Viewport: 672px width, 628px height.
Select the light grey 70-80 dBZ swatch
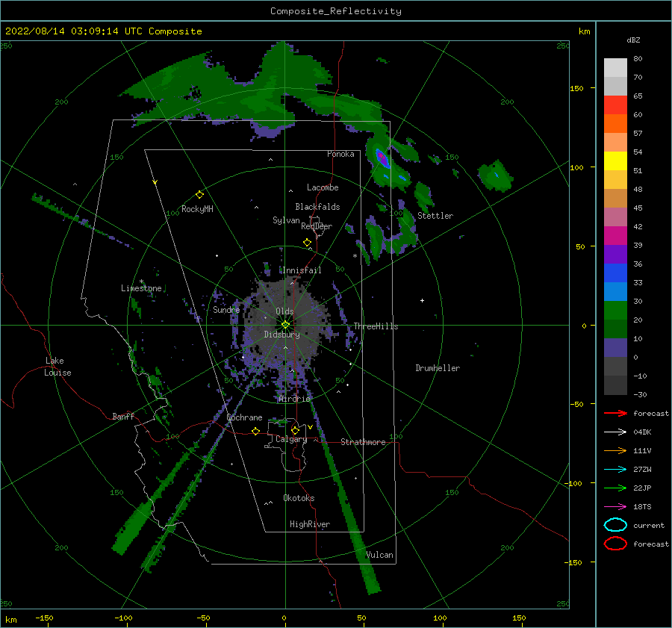pos(615,68)
